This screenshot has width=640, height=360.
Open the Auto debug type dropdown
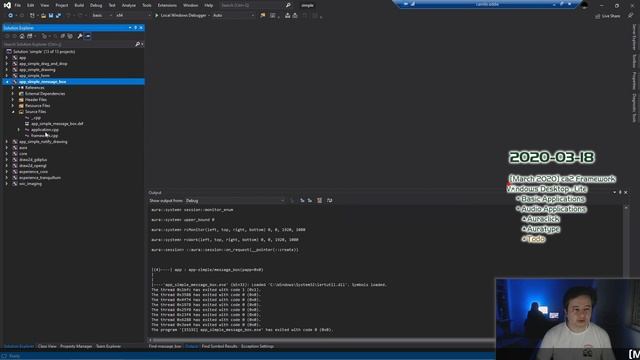[x=233, y=16]
